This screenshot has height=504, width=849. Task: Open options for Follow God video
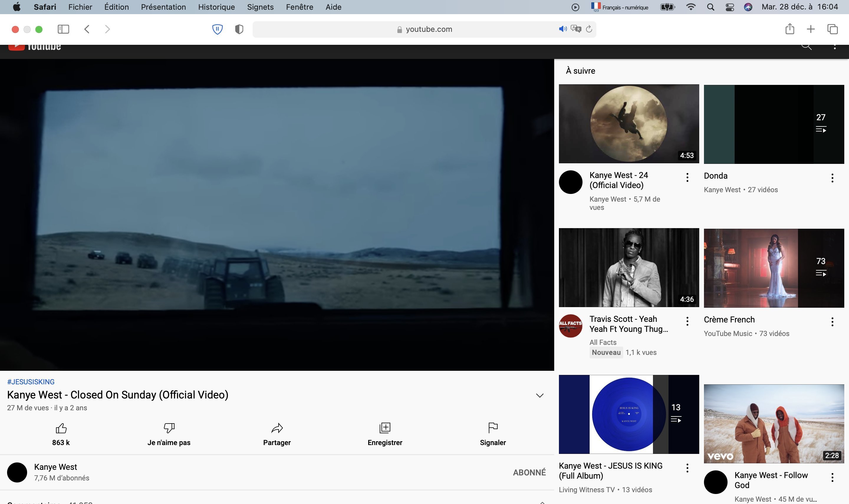pyautogui.click(x=832, y=477)
